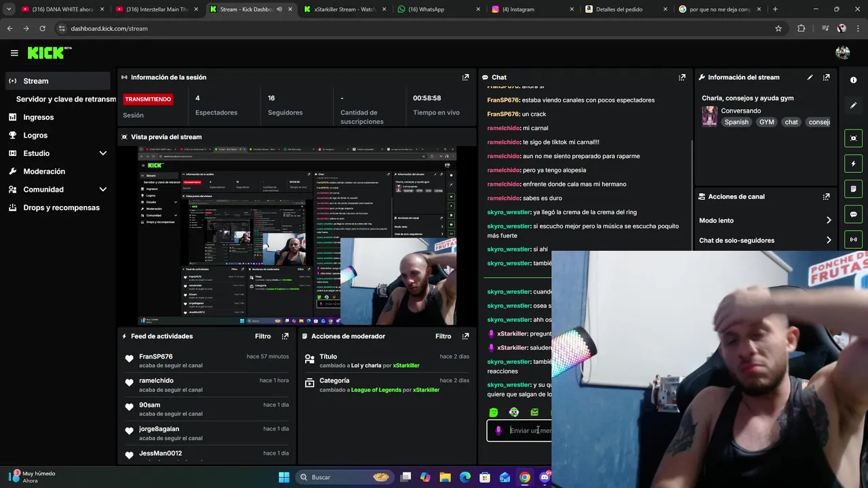Click the info icon in the right rail

point(853,80)
